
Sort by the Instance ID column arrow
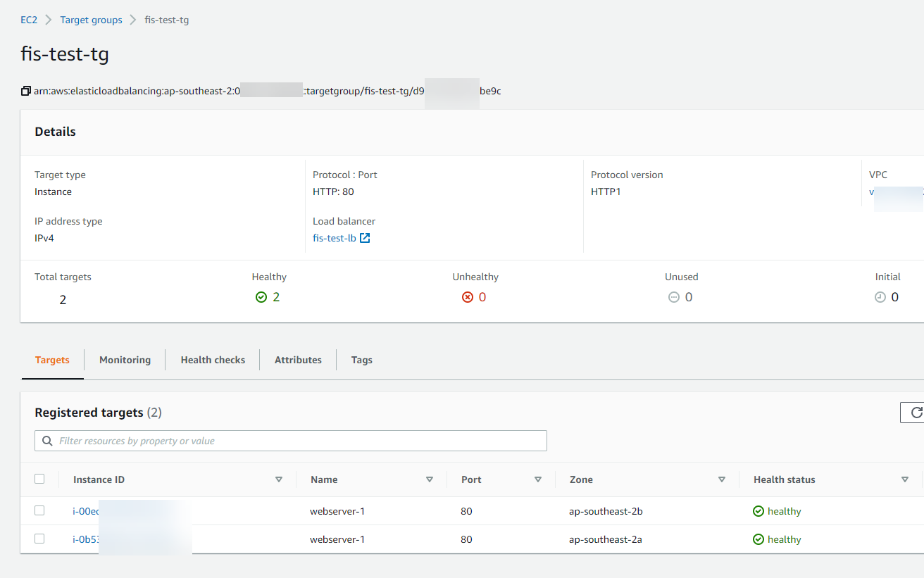click(279, 479)
